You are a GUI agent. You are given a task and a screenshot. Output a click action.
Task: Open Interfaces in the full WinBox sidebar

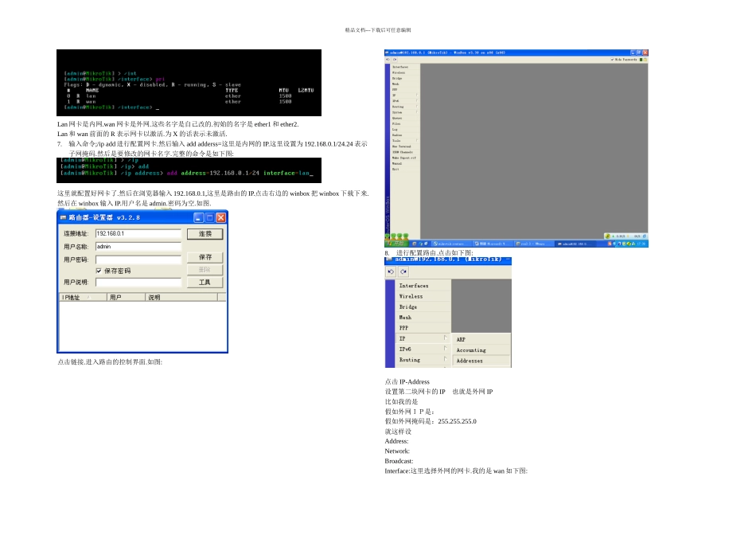[x=404, y=67]
